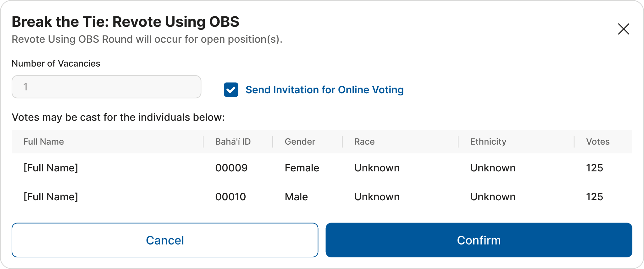Click the second [Full Name] entry
This screenshot has width=644, height=269.
[51, 197]
